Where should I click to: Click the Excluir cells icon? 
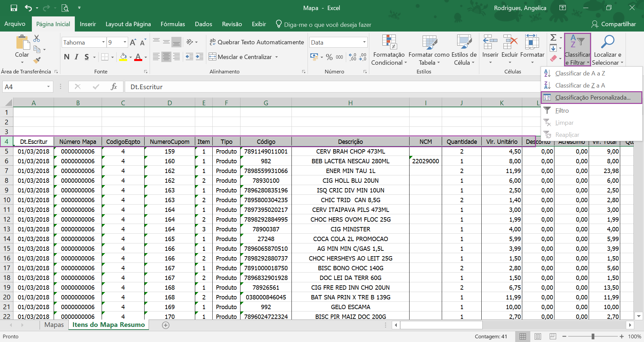(510, 42)
